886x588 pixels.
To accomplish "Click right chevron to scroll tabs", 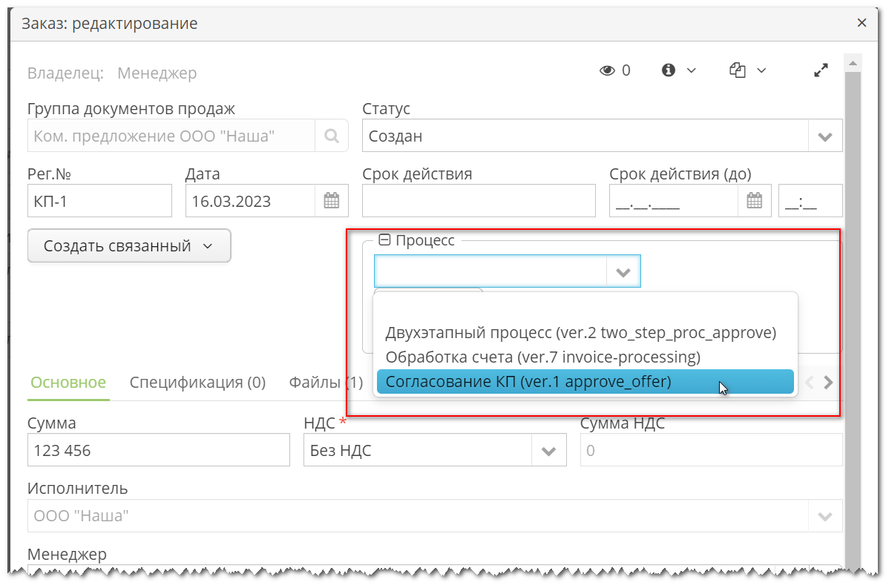I will pyautogui.click(x=829, y=382).
